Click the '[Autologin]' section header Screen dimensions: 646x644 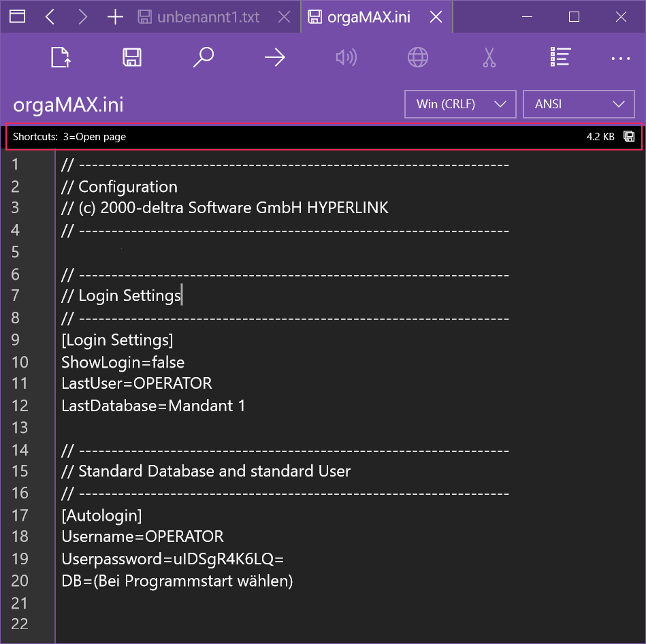[x=101, y=515]
